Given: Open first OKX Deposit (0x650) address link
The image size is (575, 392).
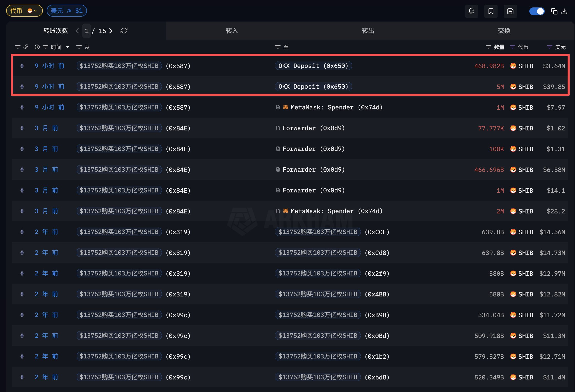Looking at the screenshot, I should [313, 66].
